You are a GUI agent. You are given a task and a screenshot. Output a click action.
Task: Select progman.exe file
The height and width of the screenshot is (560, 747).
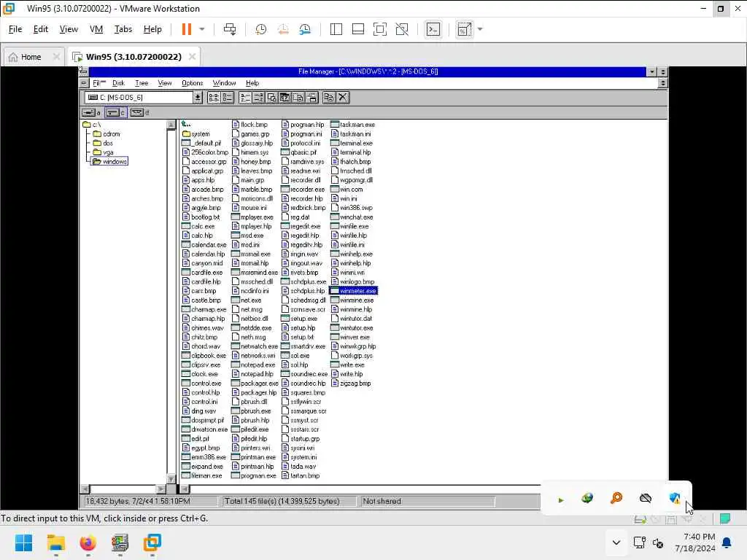point(253,475)
